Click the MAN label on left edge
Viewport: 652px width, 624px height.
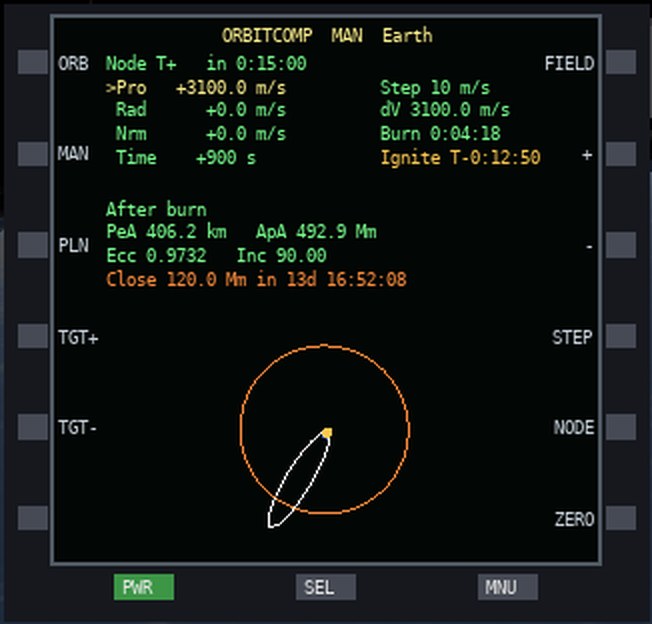coord(74,153)
